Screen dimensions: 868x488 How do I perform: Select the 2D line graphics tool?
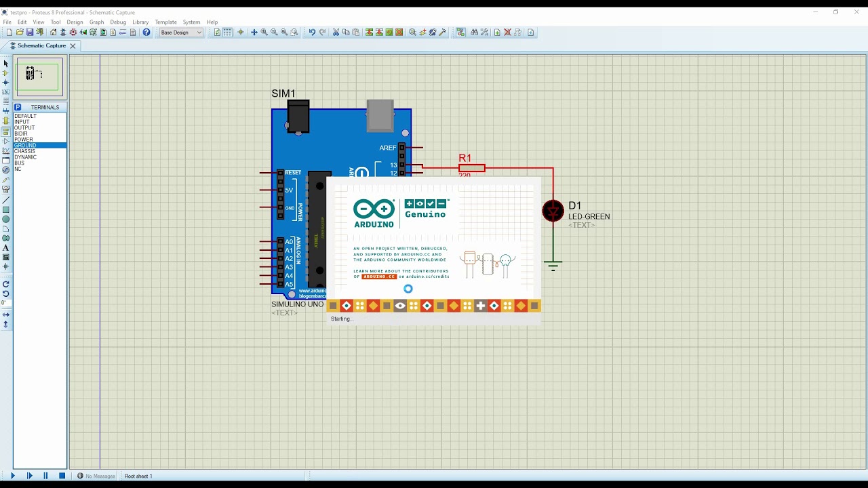pyautogui.click(x=6, y=200)
